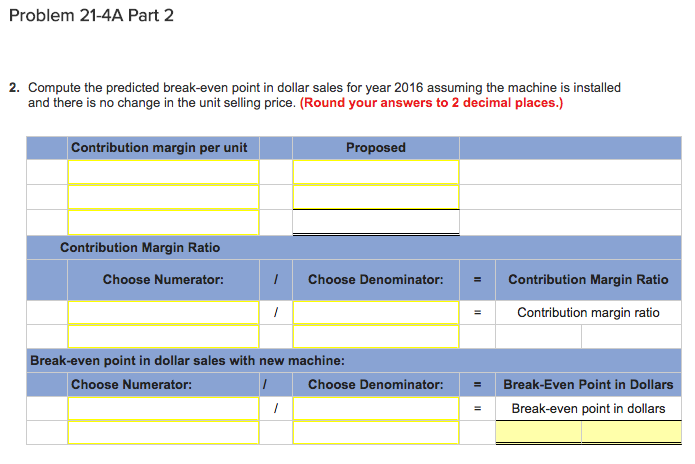Screen dimensions: 695x464
Task: Click numerator value cell below Contribution margin ratio row
Action: [x=163, y=337]
